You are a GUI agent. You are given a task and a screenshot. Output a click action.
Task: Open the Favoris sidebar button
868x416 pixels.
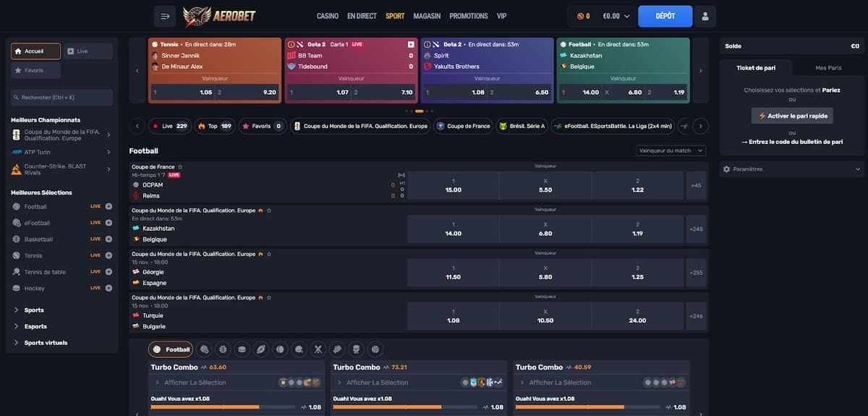click(x=36, y=70)
